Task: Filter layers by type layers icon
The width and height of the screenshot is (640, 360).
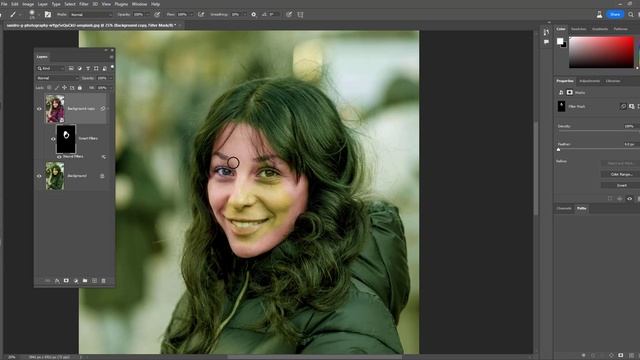Action: pos(88,68)
